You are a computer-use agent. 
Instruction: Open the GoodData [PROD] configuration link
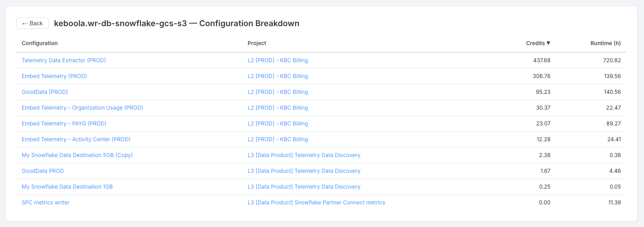coord(45,92)
